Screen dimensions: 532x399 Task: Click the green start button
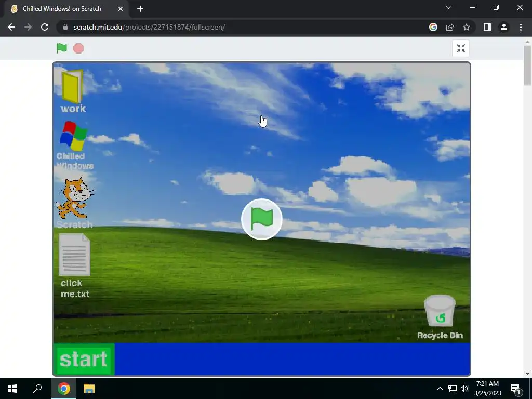point(84,360)
